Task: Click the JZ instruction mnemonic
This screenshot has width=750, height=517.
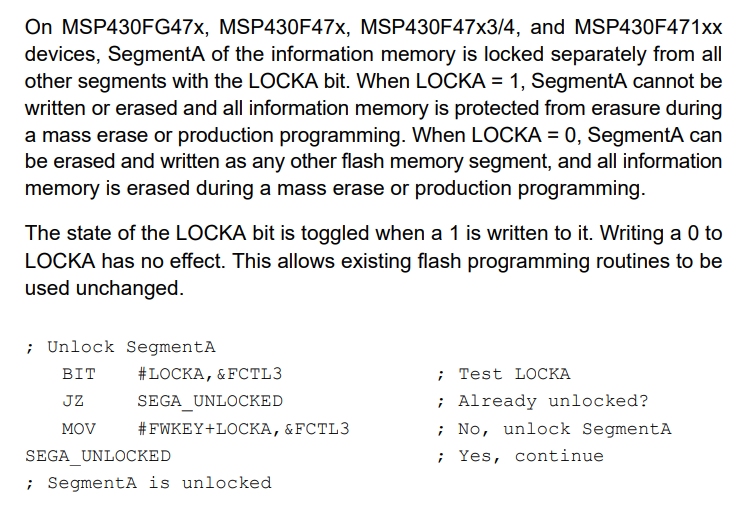Action: pos(73,401)
